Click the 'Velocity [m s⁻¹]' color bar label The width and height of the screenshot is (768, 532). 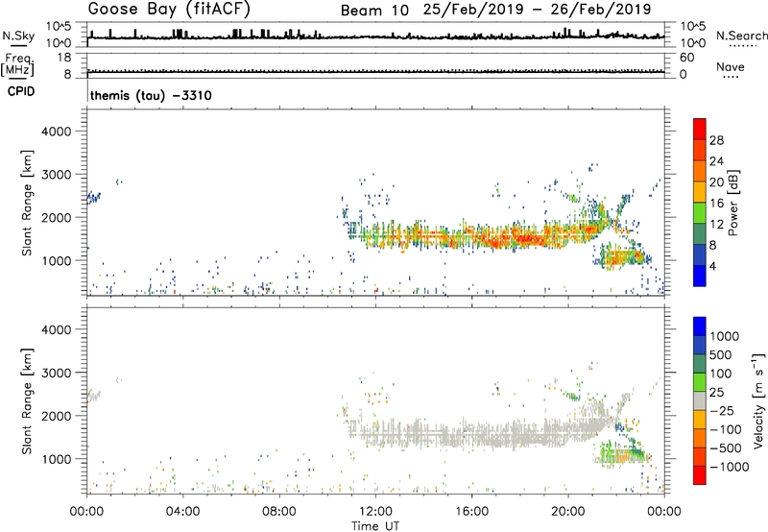coord(758,400)
